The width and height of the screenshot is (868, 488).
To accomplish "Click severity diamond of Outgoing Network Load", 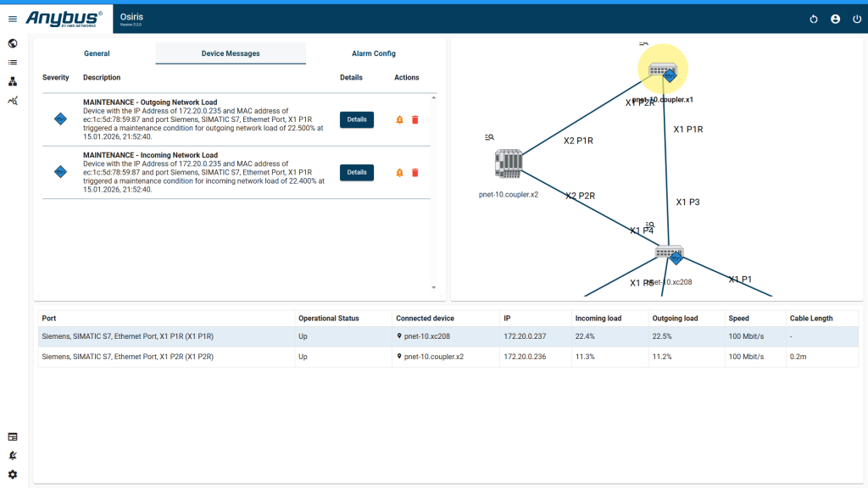I will click(x=60, y=119).
